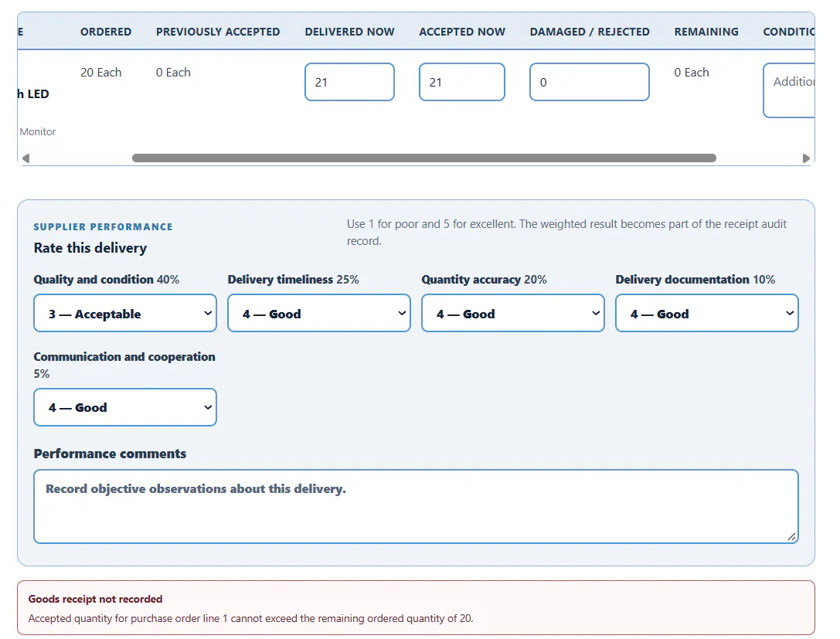Click the 'Monitor' item description text
Viewport: 840px width, 639px height.
pos(38,131)
